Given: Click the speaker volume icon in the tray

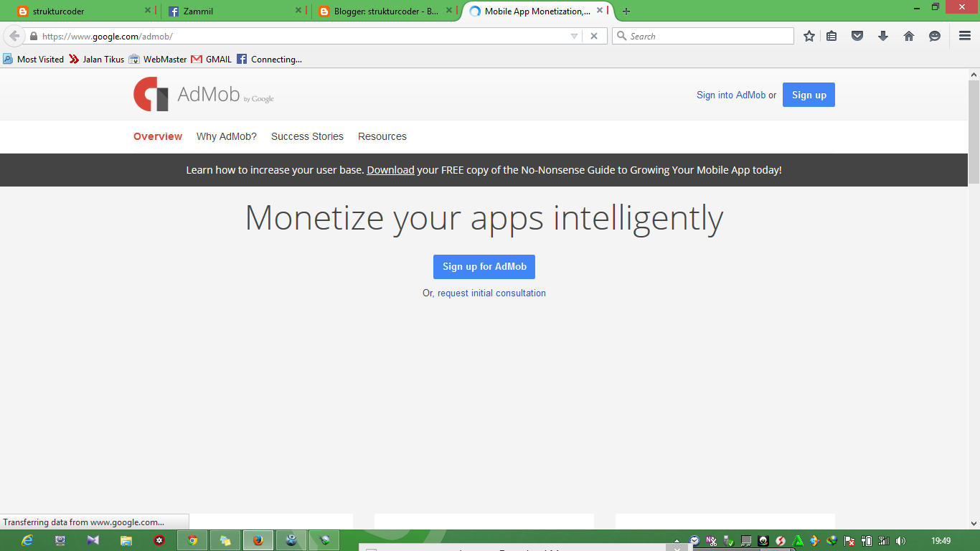Looking at the screenshot, I should coord(902,540).
